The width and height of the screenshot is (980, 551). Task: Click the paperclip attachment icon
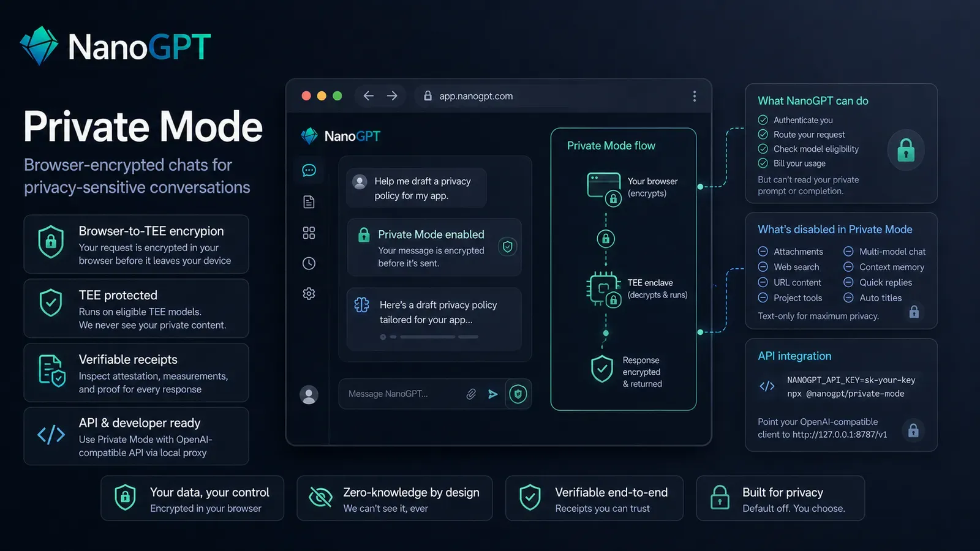[471, 394]
